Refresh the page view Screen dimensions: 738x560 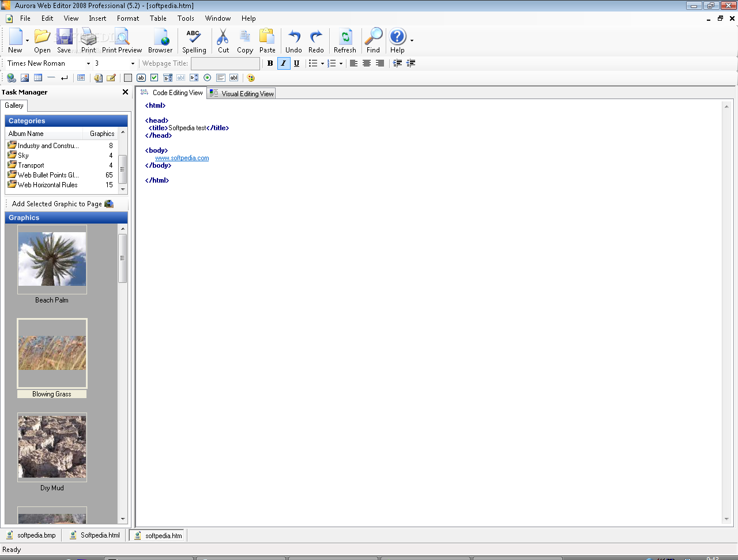click(x=345, y=41)
